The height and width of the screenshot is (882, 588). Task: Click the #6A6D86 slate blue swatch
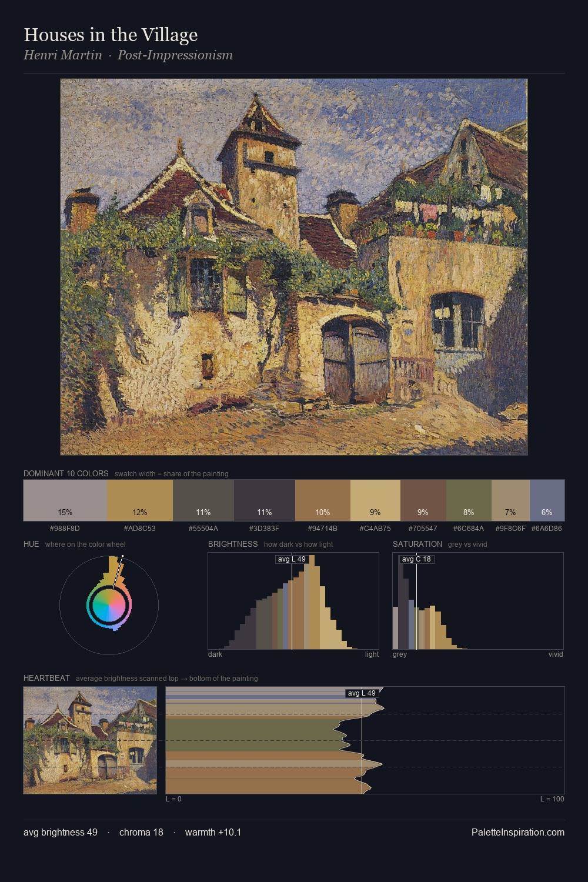(x=547, y=500)
